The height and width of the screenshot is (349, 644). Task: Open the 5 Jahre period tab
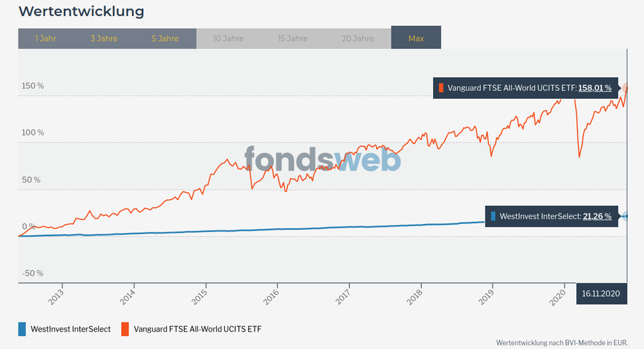(165, 38)
